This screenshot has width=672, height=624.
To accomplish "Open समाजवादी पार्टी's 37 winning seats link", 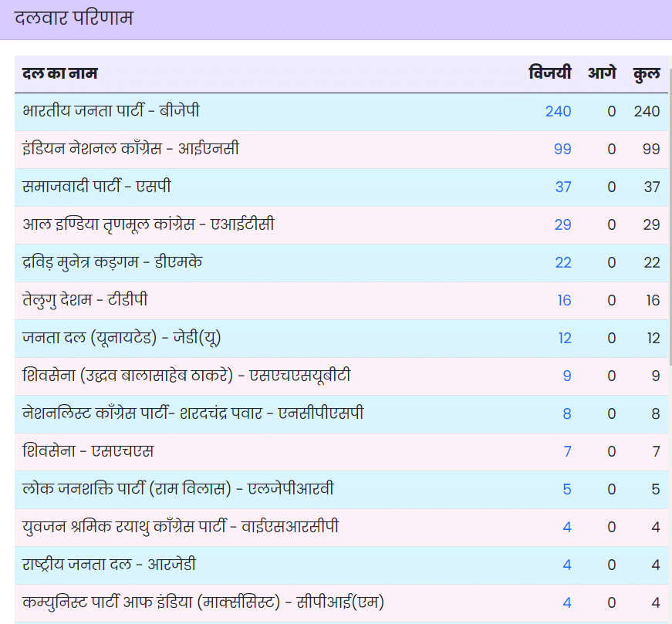I will pos(562,187).
